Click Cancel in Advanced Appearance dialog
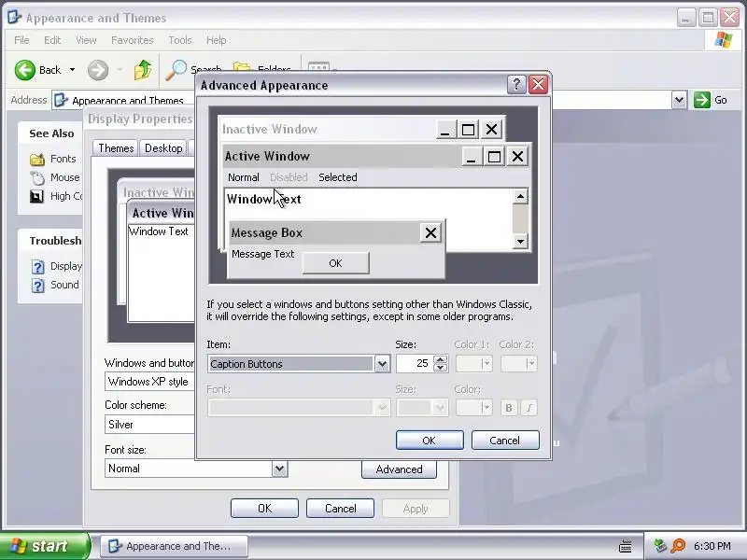This screenshot has height=560, width=747. (x=505, y=441)
